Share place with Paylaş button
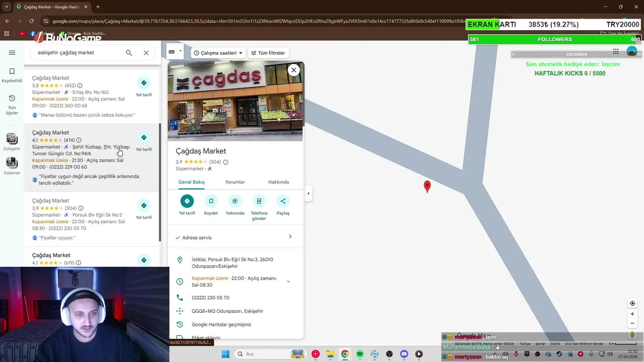The height and width of the screenshot is (362, 644). point(283,205)
